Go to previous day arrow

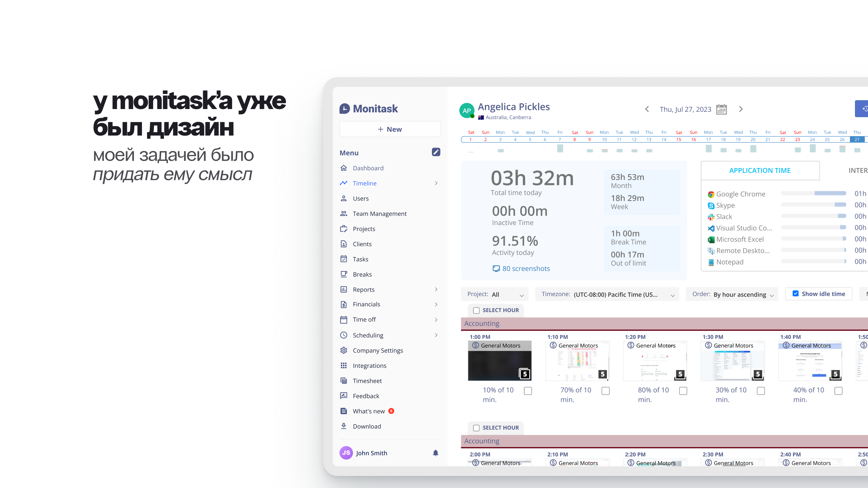click(647, 109)
